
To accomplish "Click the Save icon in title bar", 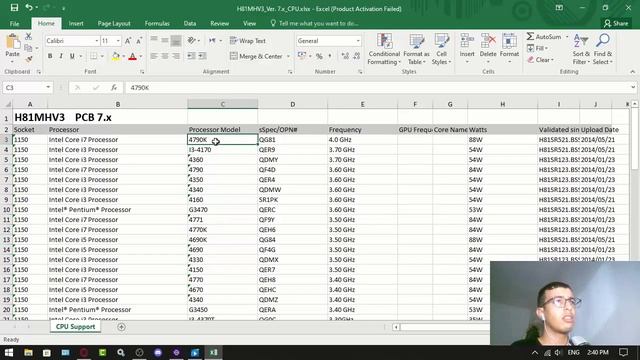I will pos(14,7).
